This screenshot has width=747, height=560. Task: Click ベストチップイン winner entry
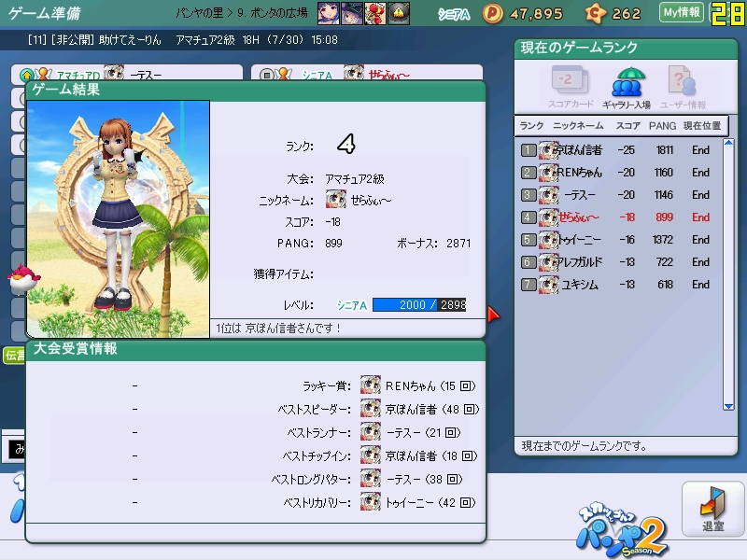(418, 455)
